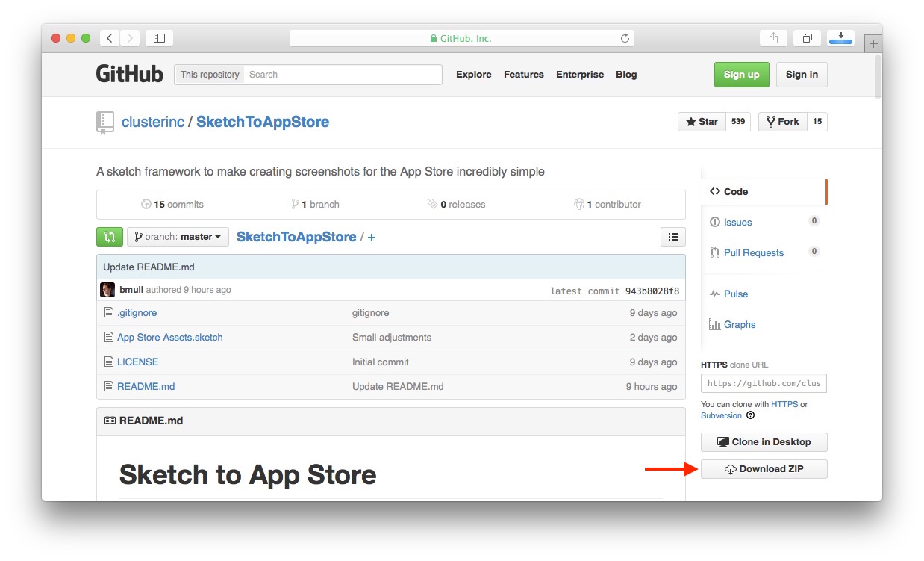Open App Store Assets.sketch file

click(170, 337)
